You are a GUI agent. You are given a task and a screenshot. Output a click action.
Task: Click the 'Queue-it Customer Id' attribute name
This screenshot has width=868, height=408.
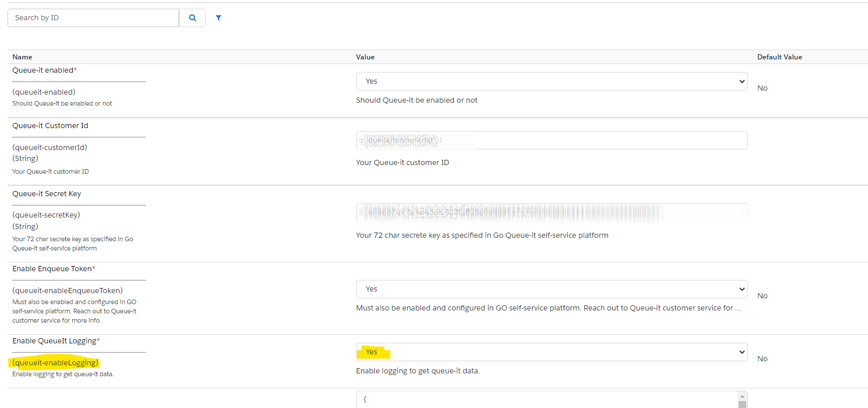pos(50,126)
